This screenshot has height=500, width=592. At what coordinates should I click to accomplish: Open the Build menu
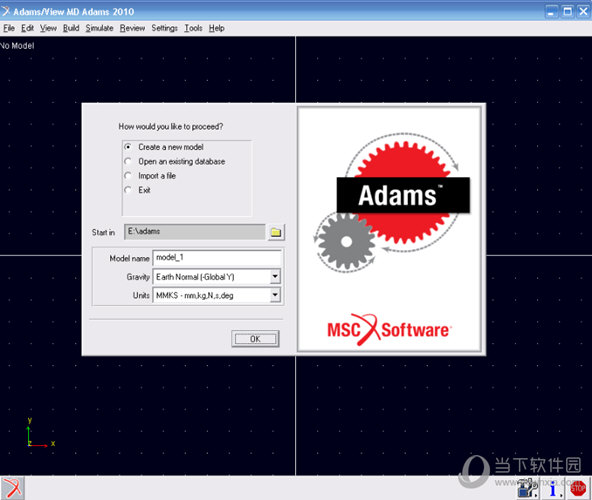tap(71, 28)
